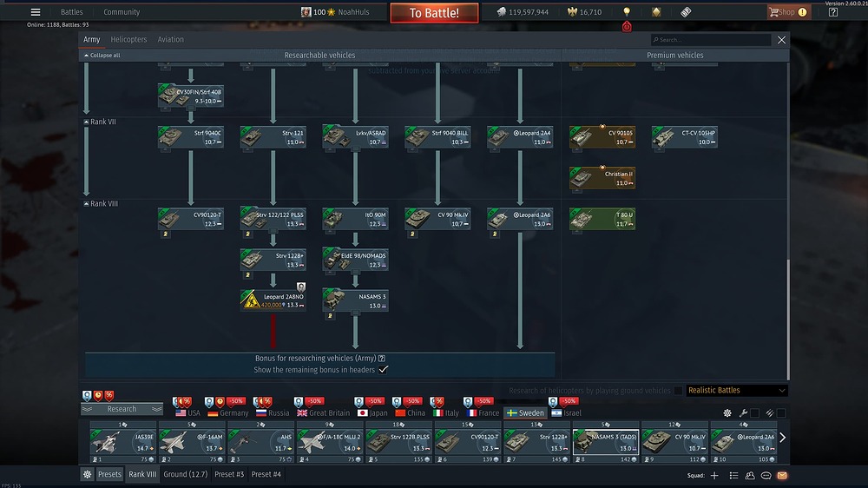Screen dimensions: 868x488
Task: Switch to the Army tab
Action: click(x=91, y=39)
